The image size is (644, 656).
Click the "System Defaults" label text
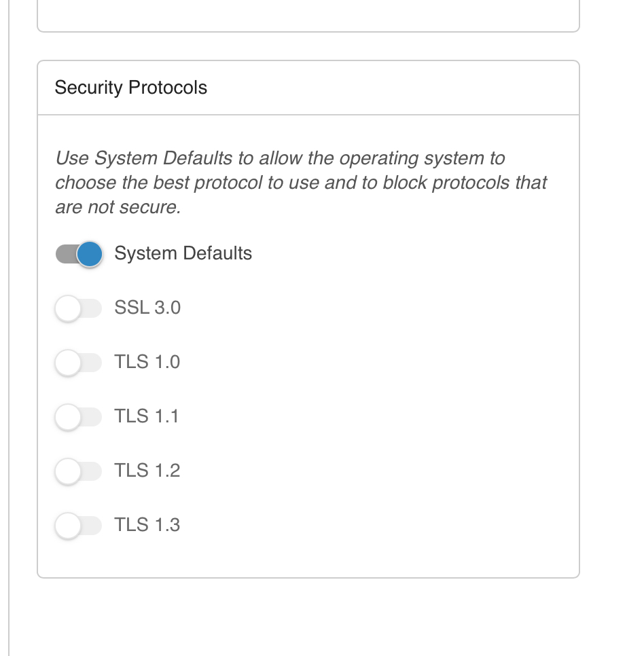pos(183,254)
